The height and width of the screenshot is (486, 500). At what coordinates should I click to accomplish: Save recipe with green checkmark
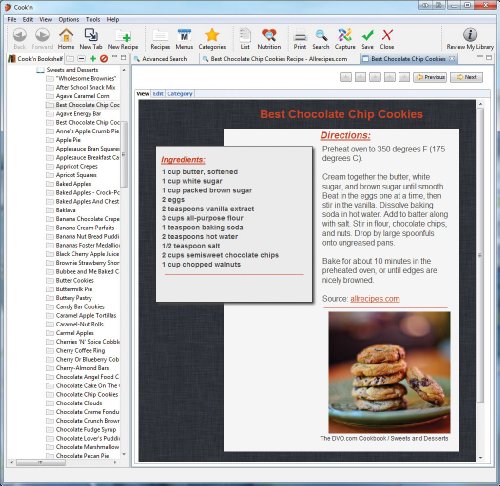coord(367,39)
